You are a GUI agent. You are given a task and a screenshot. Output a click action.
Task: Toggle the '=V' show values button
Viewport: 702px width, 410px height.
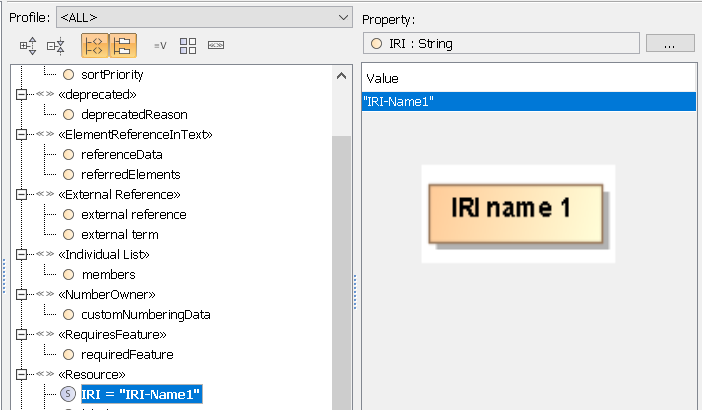pyautogui.click(x=160, y=45)
